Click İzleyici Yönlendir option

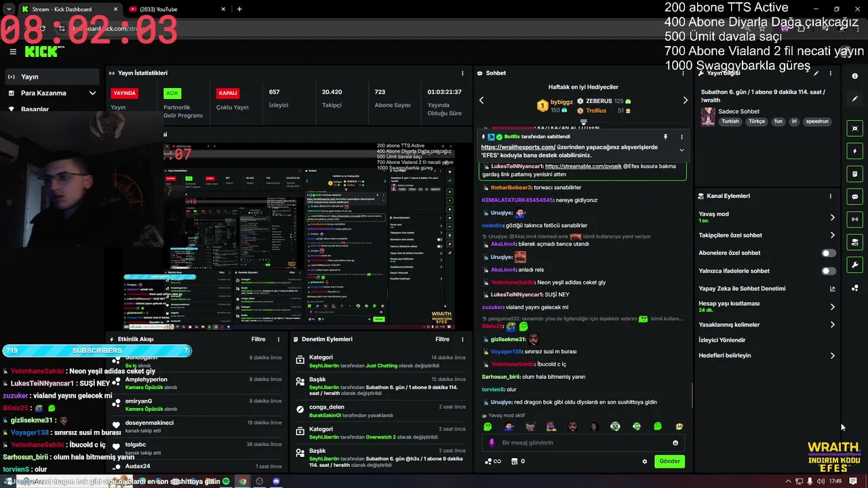722,340
